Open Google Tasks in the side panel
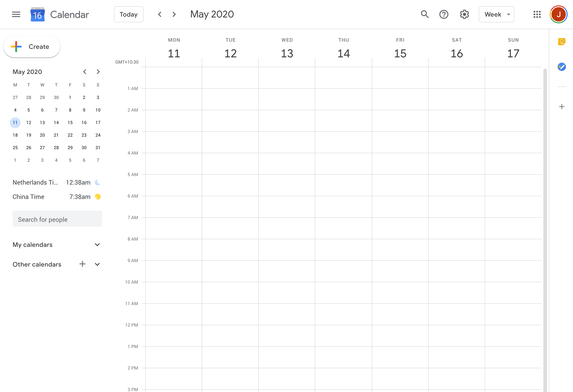The width and height of the screenshot is (573, 392). (x=562, y=67)
